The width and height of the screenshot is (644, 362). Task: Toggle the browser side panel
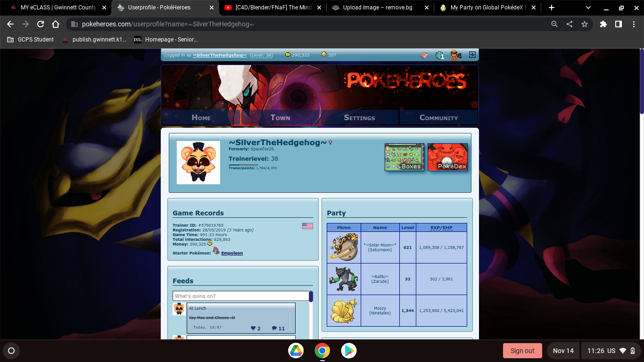(x=619, y=24)
